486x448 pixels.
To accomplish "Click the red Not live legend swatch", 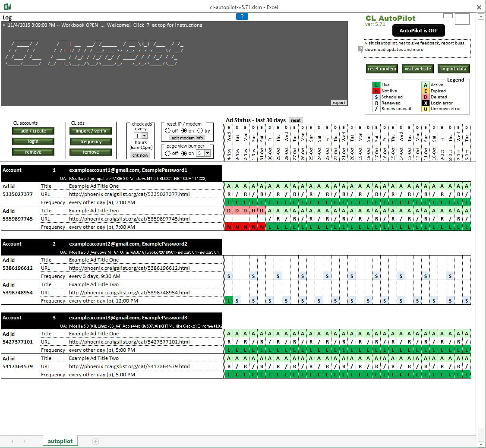I will [x=376, y=91].
